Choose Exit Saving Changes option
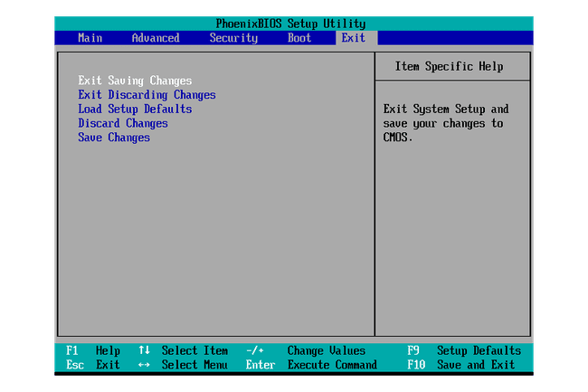 click(x=135, y=81)
